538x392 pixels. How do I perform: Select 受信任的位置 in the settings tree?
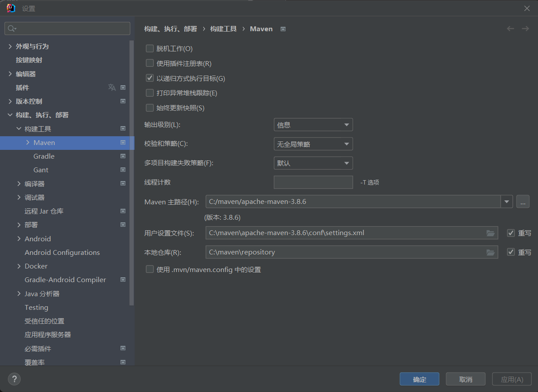(x=44, y=321)
